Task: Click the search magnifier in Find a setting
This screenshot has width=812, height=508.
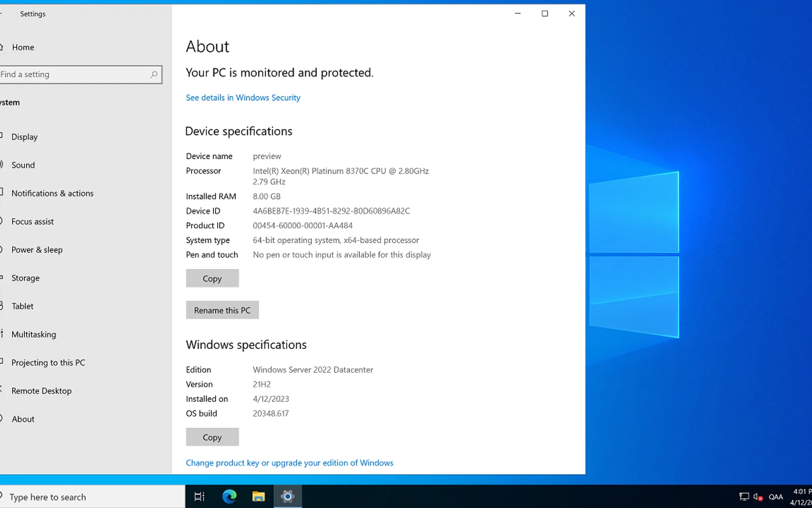Action: point(154,74)
